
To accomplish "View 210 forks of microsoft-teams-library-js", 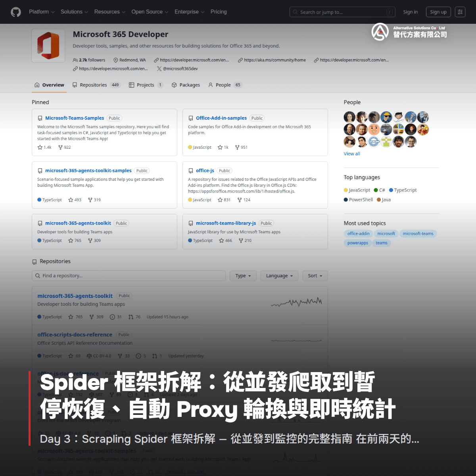I will coord(245,240).
